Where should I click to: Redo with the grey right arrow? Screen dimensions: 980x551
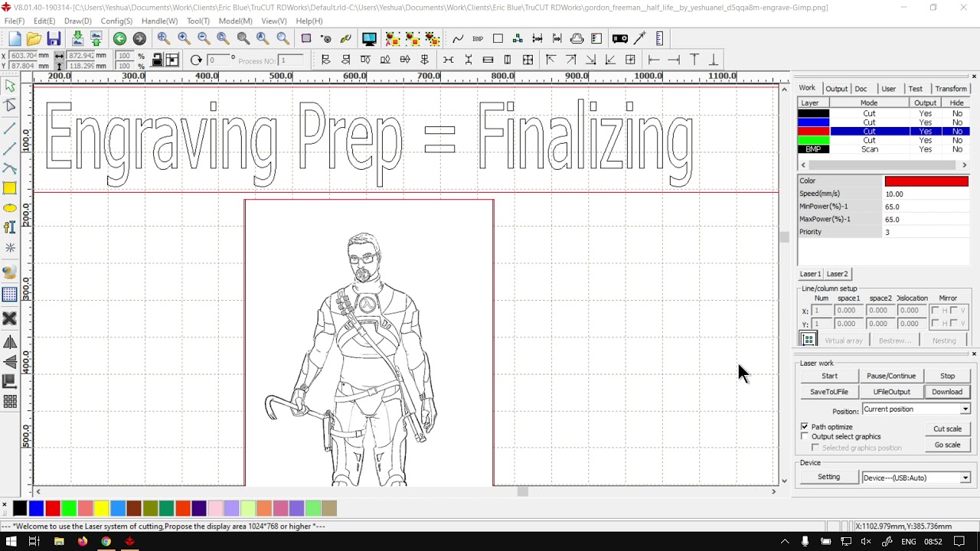coord(139,39)
